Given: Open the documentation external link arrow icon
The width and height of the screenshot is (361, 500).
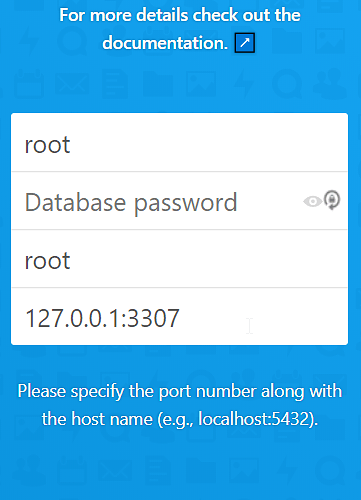Looking at the screenshot, I should tap(245, 43).
